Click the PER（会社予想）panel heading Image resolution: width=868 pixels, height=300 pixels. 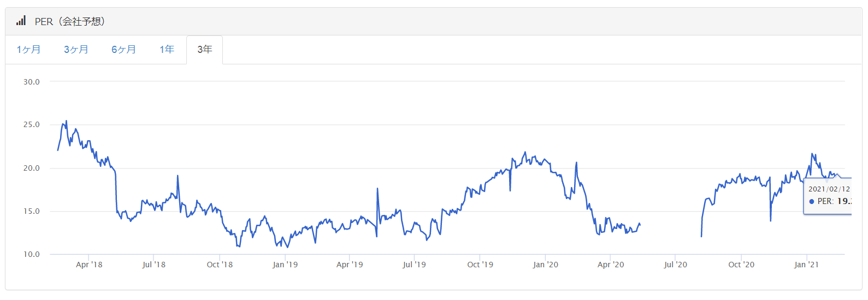coord(70,21)
